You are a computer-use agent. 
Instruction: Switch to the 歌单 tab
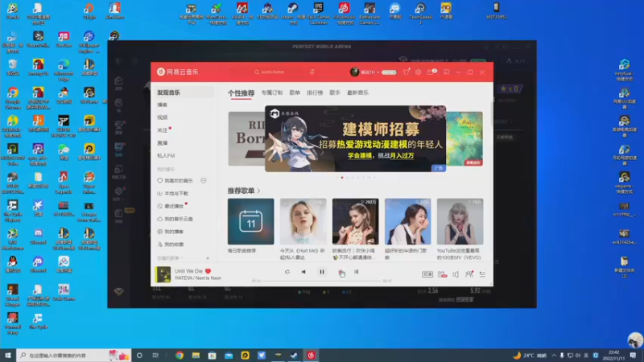(x=295, y=93)
